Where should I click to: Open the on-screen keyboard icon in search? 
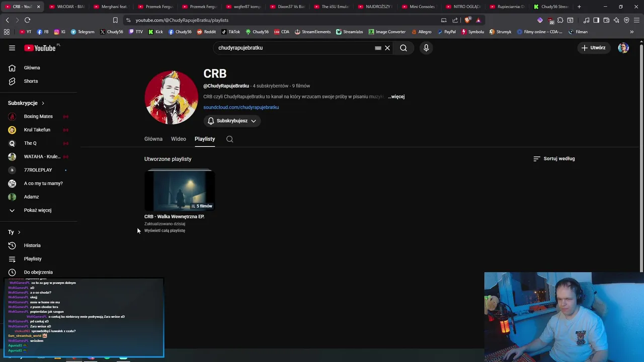click(378, 48)
